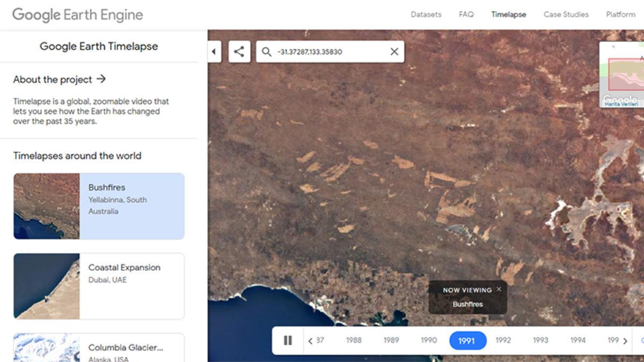Clear the coordinates from the search box
The image size is (644, 362).
click(394, 51)
